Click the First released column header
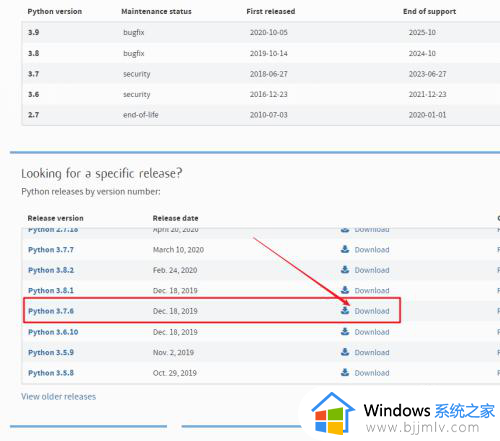 (271, 11)
